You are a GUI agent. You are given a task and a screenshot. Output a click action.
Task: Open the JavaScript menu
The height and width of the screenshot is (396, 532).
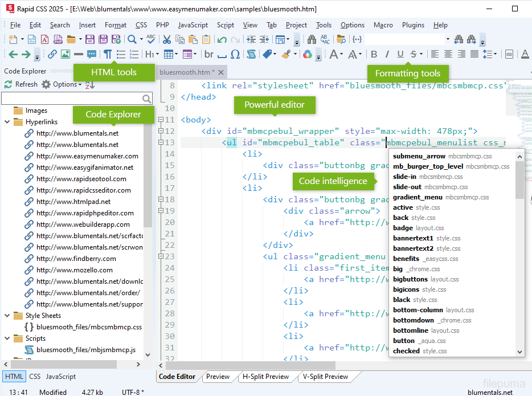[193, 25]
